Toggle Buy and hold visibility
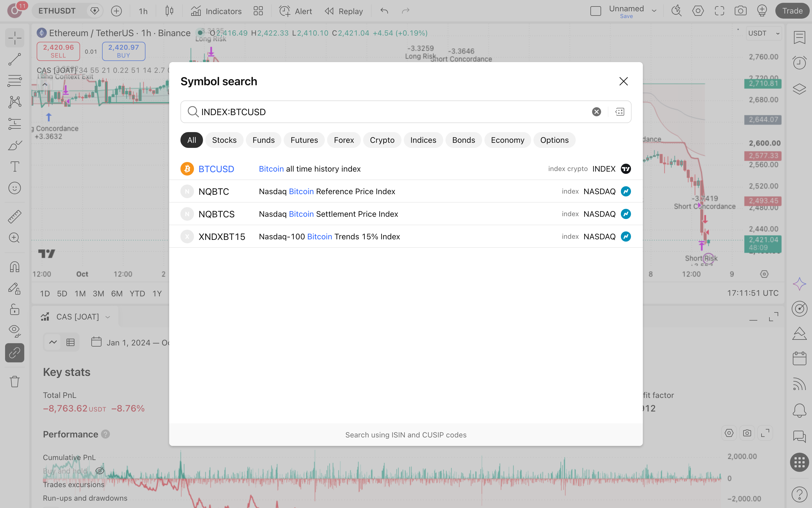812x508 pixels. click(100, 471)
